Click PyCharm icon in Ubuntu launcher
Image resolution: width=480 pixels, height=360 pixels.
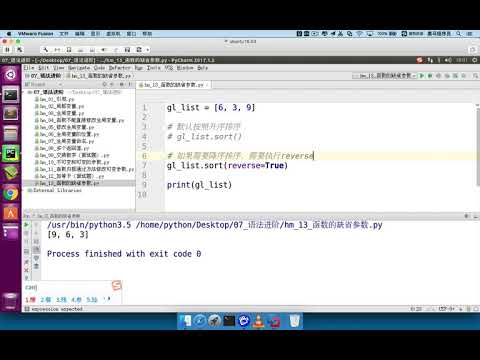(11, 153)
